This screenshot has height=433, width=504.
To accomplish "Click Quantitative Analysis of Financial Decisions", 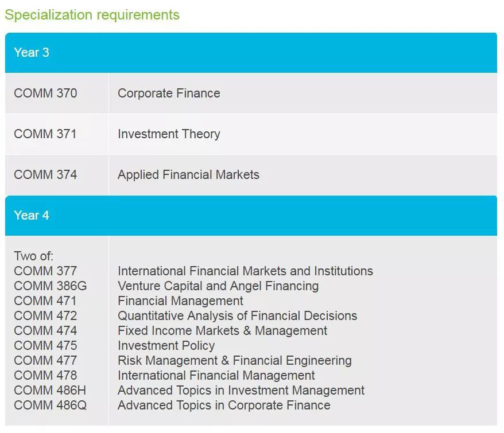I will (237, 316).
